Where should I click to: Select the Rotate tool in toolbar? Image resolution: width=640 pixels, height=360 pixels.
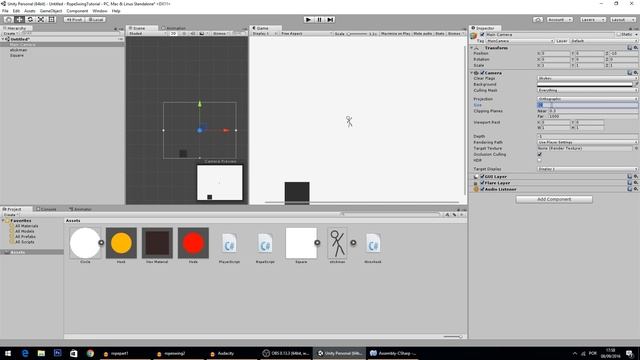pos(30,20)
